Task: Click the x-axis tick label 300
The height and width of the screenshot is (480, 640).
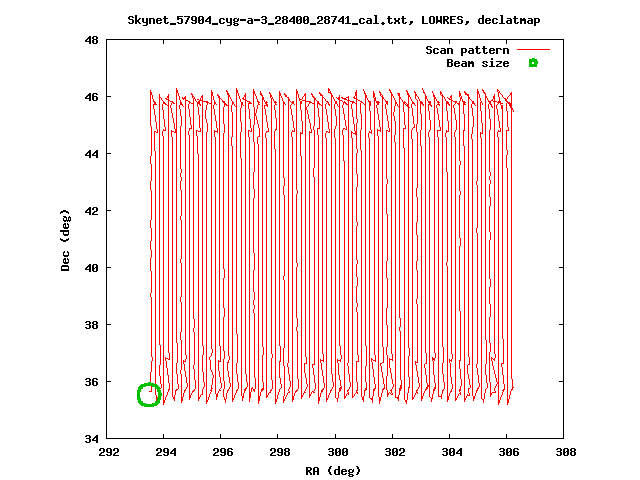Action: coord(338,452)
